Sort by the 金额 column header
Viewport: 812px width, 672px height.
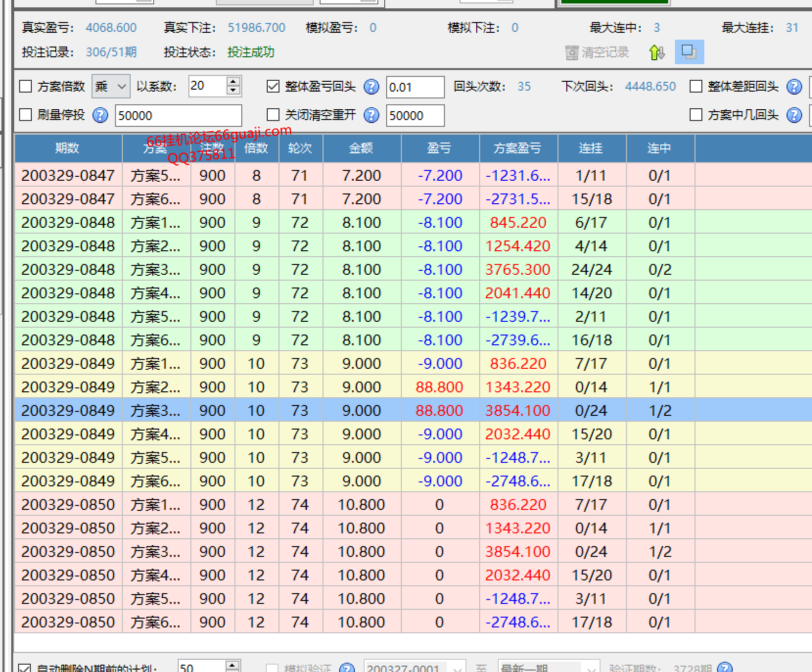click(362, 148)
